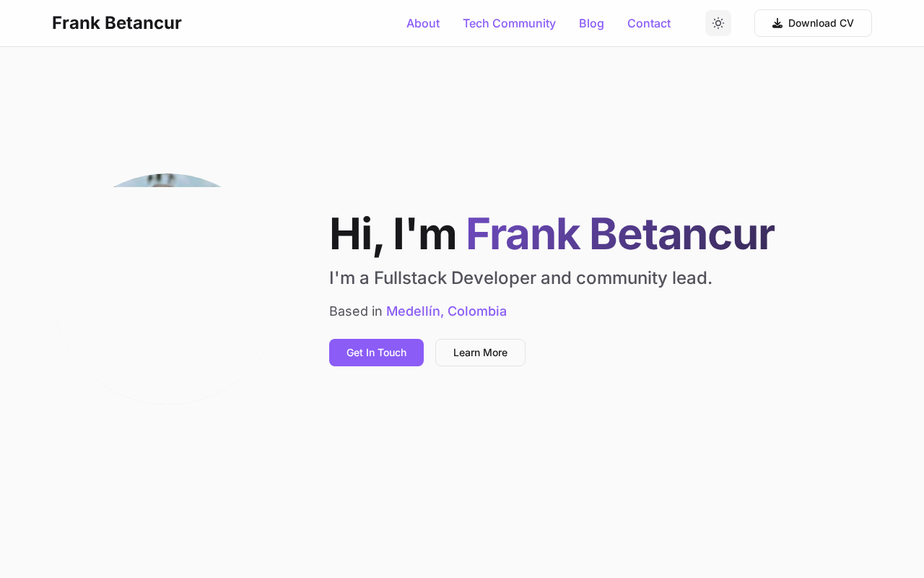Go to the Tech Community section
Image resolution: width=924 pixels, height=578 pixels.
tap(509, 23)
